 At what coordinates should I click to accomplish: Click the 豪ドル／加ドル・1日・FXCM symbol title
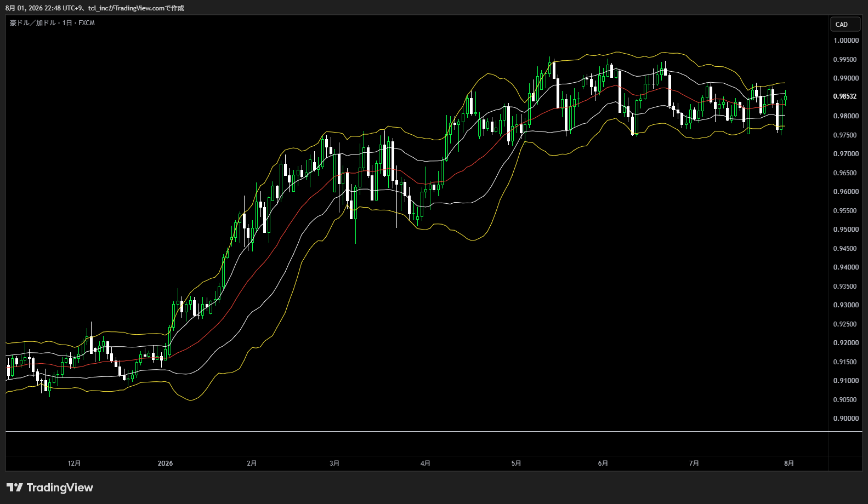click(52, 23)
